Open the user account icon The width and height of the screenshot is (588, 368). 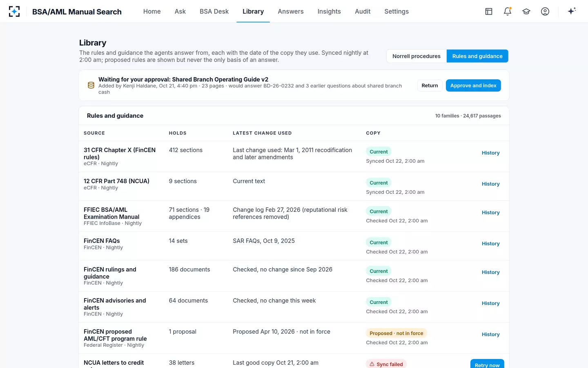[545, 11]
